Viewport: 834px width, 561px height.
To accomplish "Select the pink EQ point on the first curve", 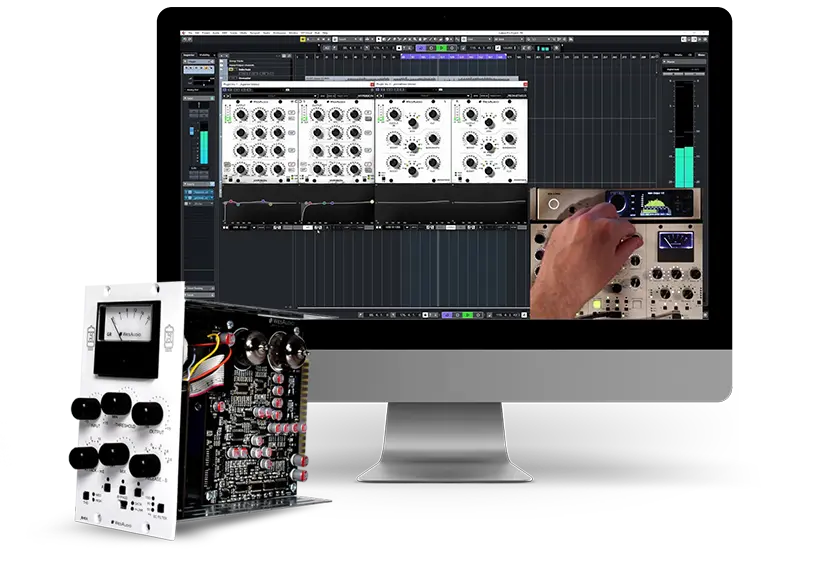I will [x=231, y=201].
